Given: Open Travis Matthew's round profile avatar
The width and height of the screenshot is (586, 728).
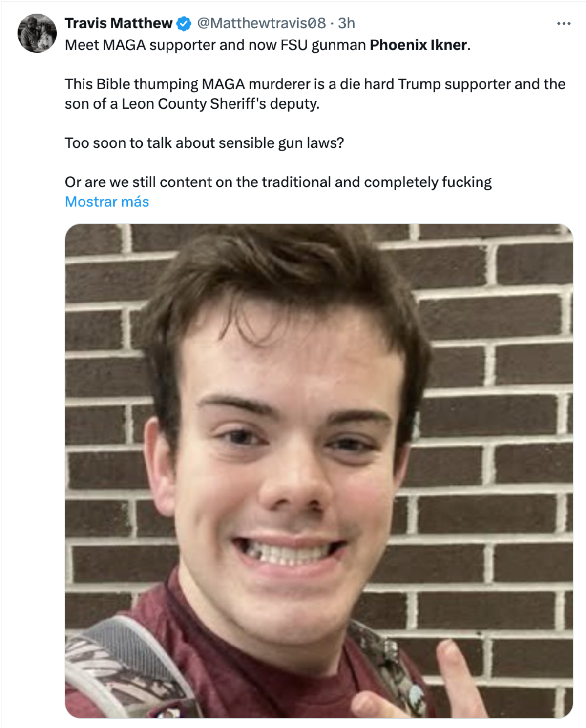Looking at the screenshot, I should coord(37,33).
